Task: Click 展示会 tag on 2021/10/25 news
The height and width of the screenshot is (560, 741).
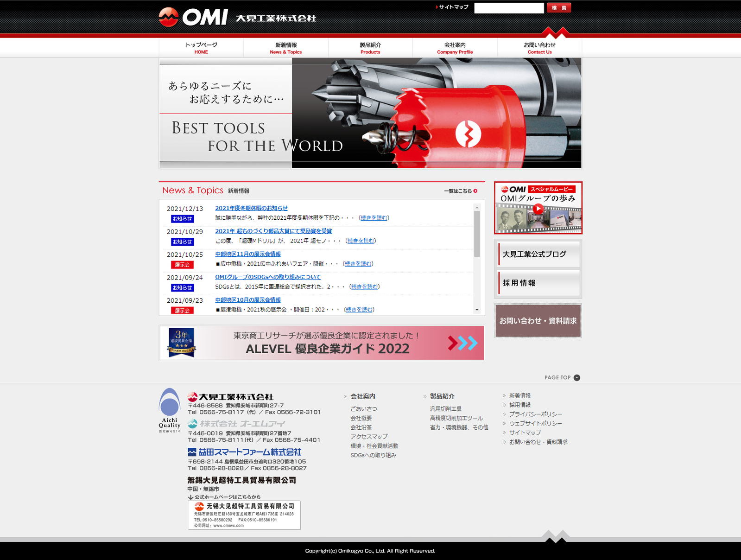Action: pos(182,265)
